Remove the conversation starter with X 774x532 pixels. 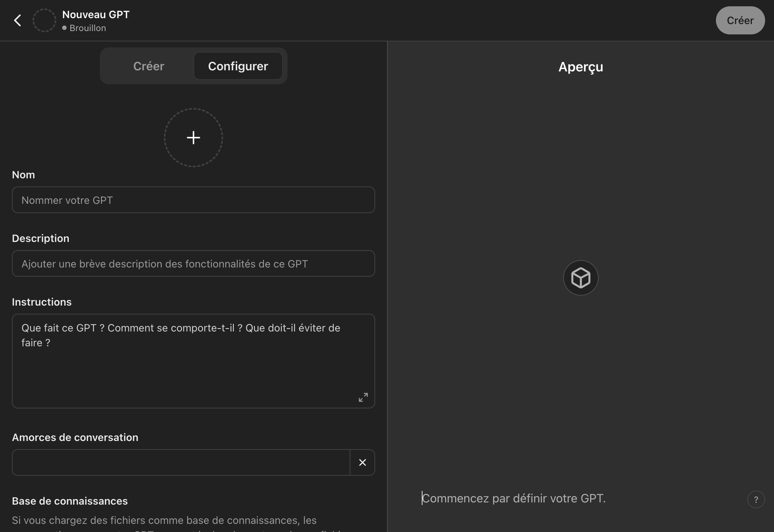362,462
